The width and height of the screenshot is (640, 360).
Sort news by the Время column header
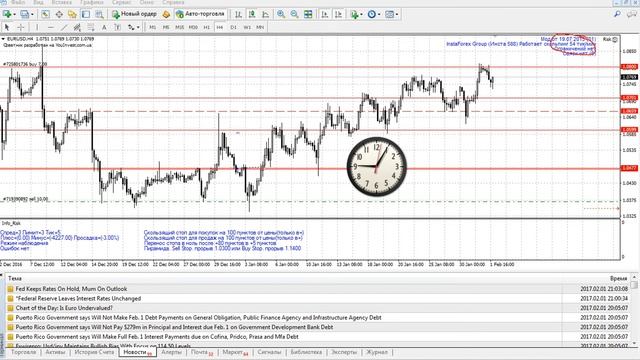click(x=618, y=278)
